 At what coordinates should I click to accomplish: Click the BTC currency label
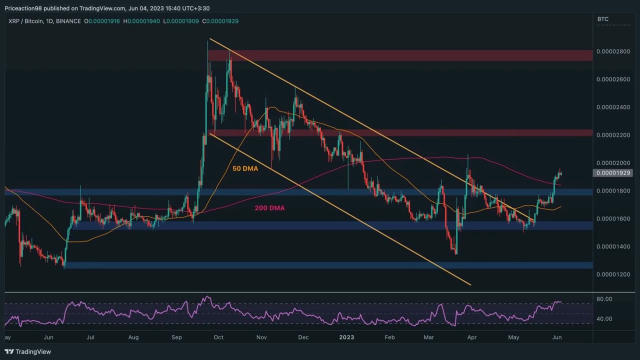click(x=603, y=19)
